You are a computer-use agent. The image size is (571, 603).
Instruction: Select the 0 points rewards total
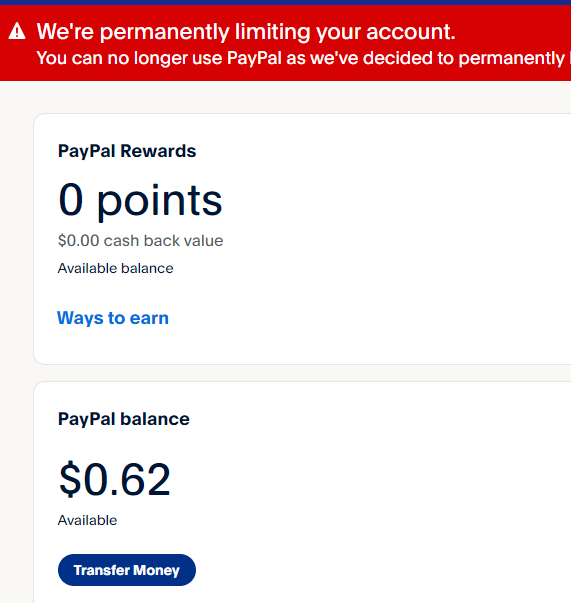click(x=140, y=201)
